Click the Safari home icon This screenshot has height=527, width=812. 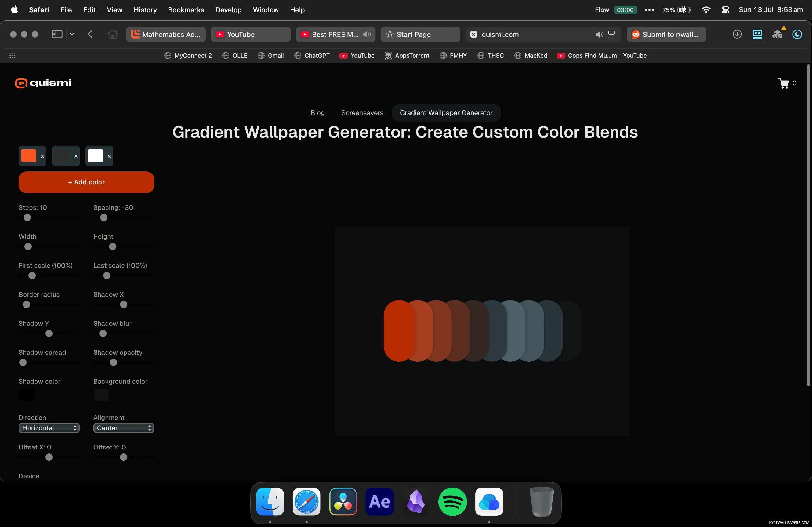tap(112, 34)
